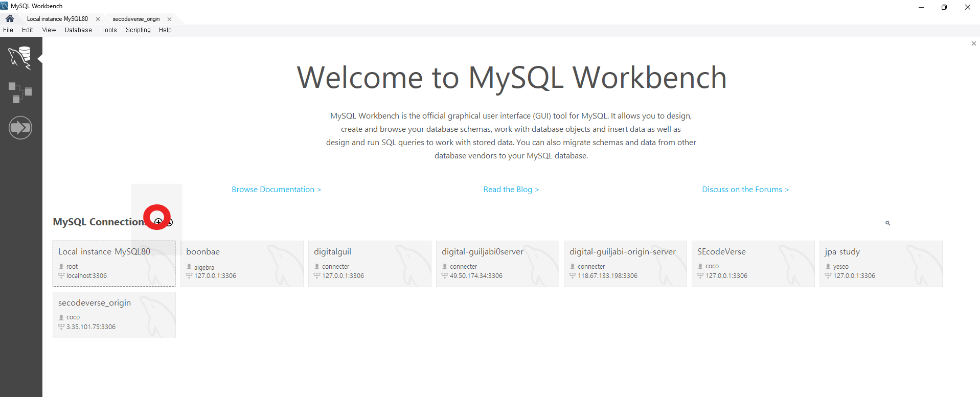Add a new MySQL connection with plus icon
The height and width of the screenshot is (397, 980).
pos(158,222)
